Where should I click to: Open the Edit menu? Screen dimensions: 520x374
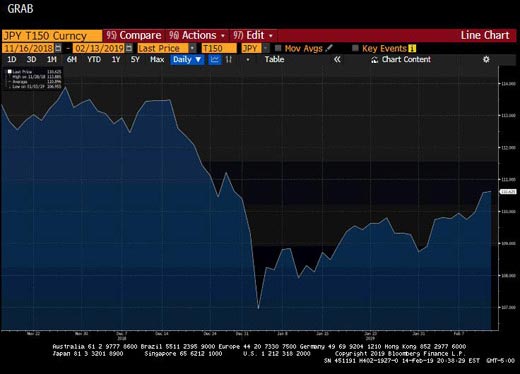coord(253,35)
